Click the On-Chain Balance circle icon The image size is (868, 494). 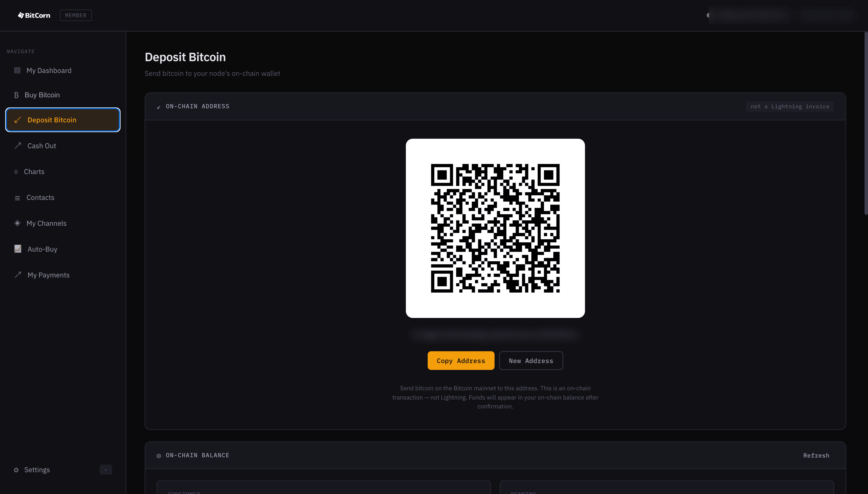coord(159,456)
